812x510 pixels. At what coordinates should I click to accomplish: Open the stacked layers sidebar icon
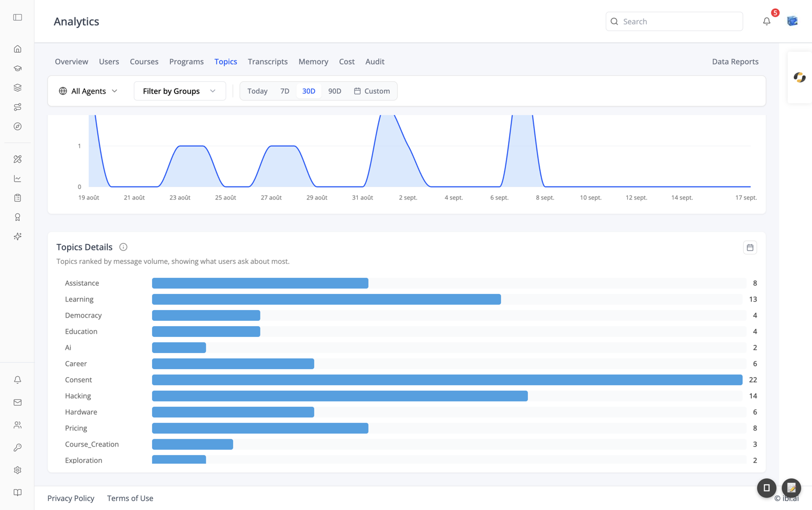(18, 88)
